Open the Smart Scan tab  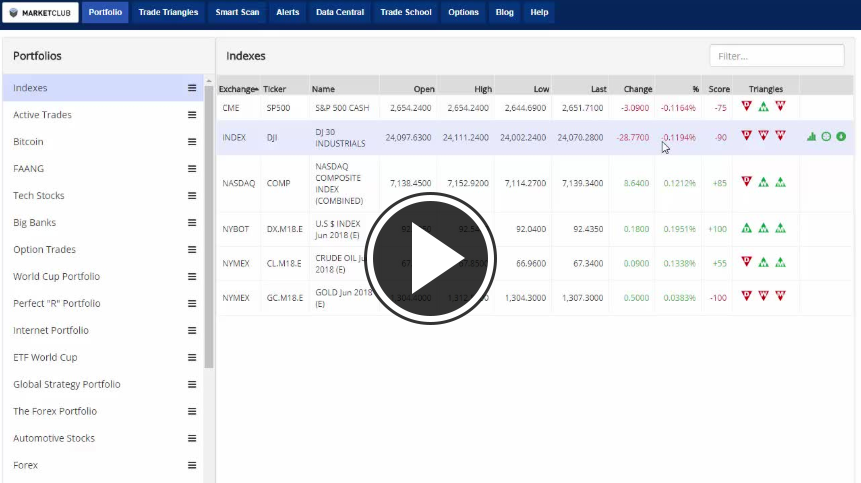click(237, 12)
